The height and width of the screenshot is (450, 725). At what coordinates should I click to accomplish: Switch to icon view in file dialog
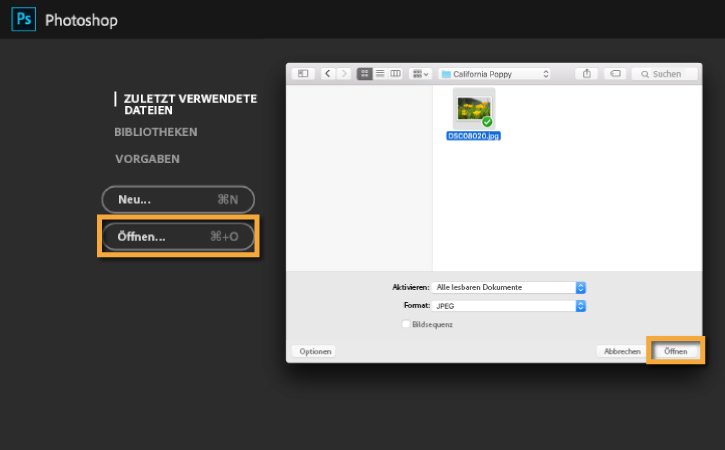pos(364,74)
